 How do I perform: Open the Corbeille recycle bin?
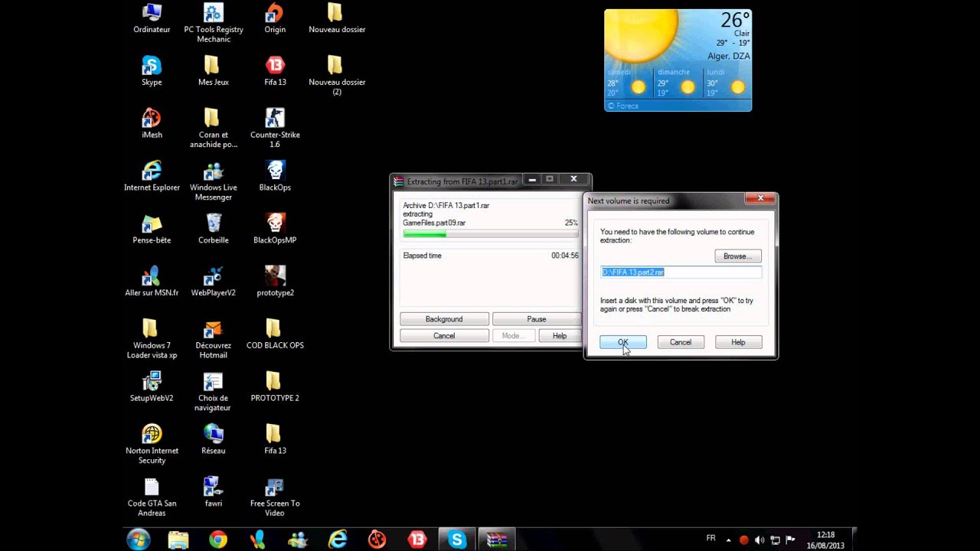pyautogui.click(x=214, y=230)
